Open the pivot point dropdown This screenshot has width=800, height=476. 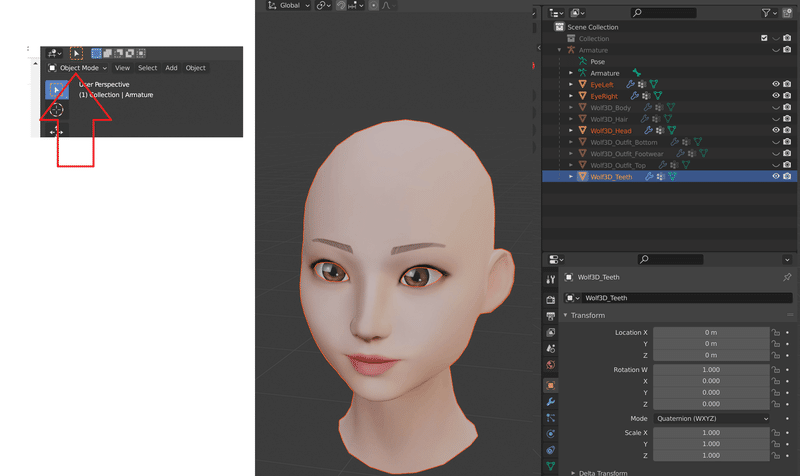pos(323,5)
